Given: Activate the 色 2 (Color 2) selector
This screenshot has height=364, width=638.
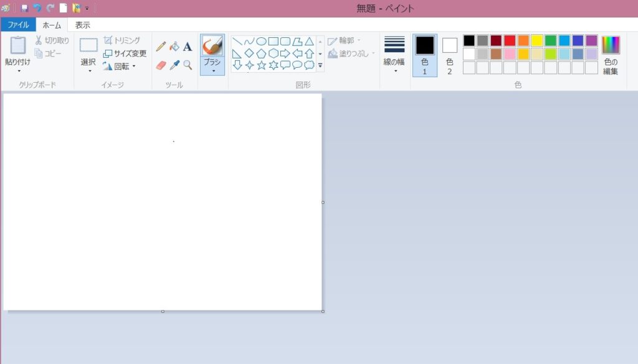Looking at the screenshot, I should pos(450,55).
